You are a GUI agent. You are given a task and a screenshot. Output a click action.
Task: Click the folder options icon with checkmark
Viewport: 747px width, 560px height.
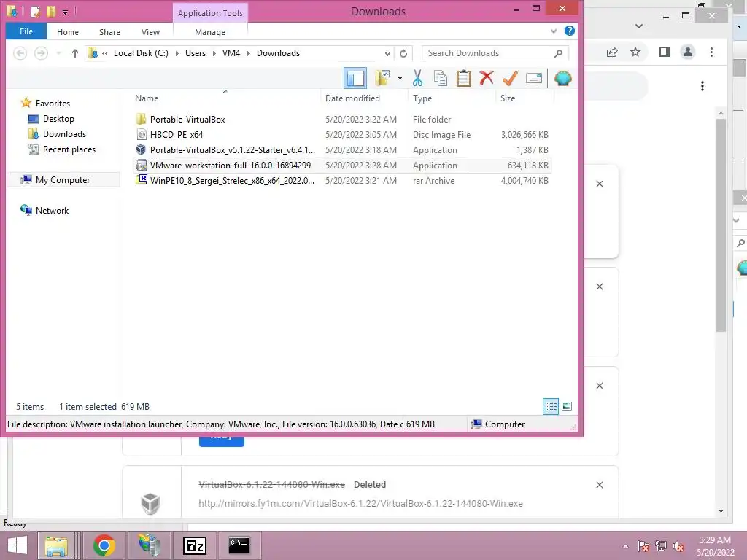coord(382,78)
